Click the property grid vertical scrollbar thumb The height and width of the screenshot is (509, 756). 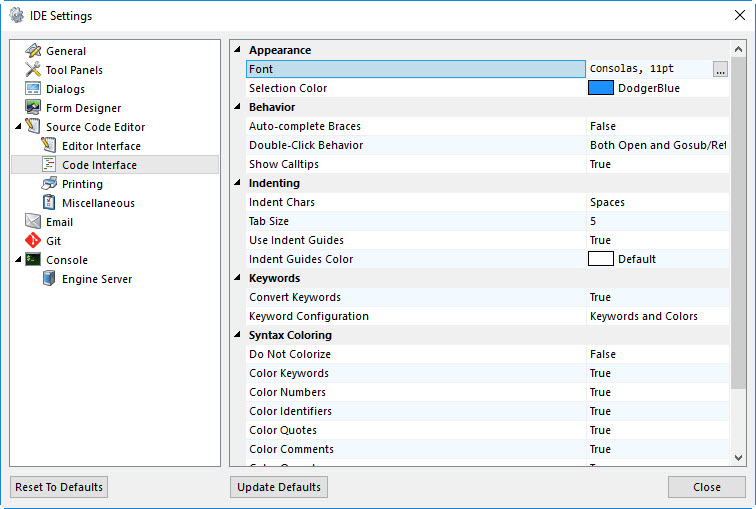[738, 223]
